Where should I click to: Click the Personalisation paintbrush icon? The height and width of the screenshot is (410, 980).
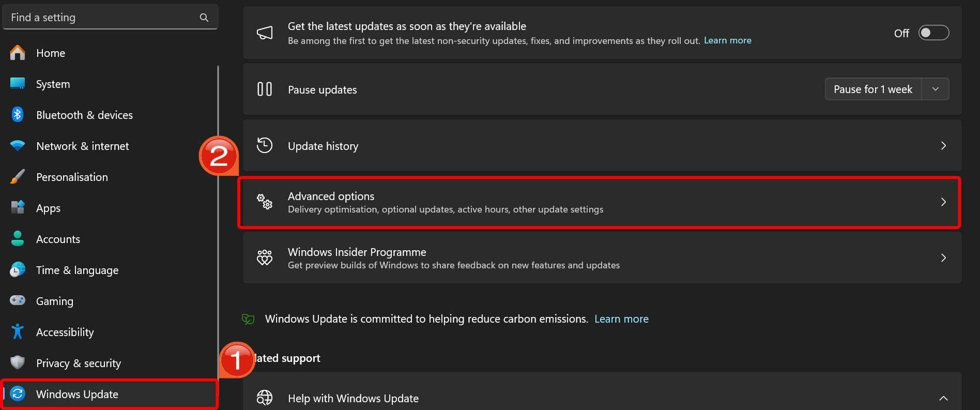click(x=18, y=177)
